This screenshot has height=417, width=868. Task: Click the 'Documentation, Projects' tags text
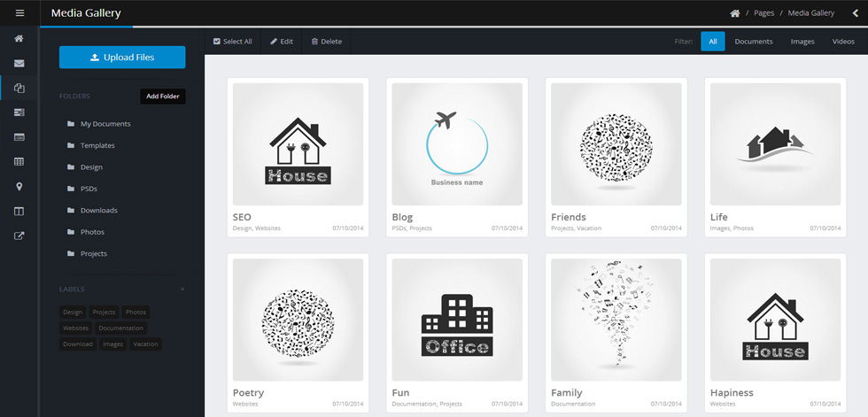click(427, 404)
